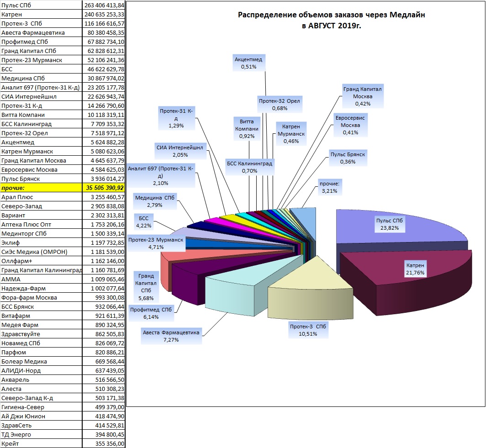Click the 'БСС Калининград' table cell
490x448 pixels.
(41, 124)
